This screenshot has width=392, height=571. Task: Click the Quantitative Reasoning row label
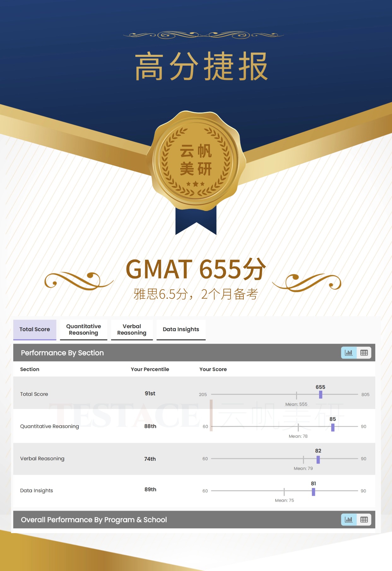[x=50, y=426]
